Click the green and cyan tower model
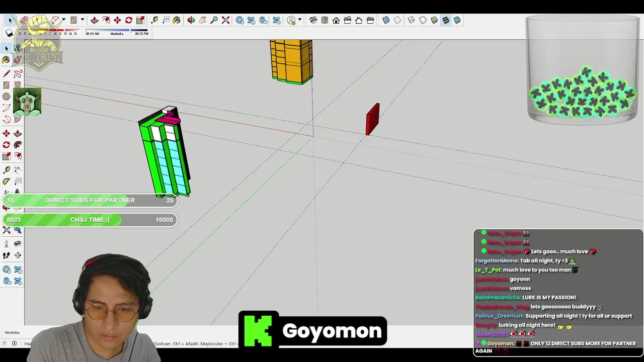The image size is (644, 362). coord(165,152)
